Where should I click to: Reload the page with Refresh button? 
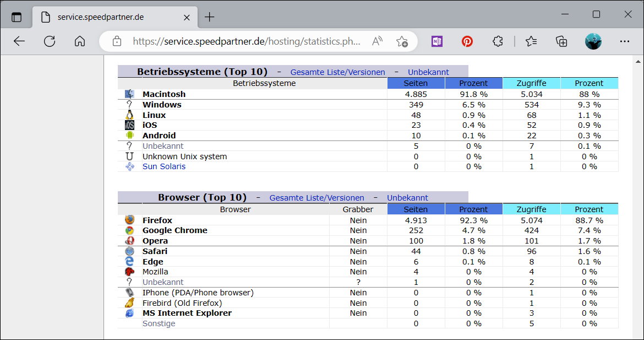point(50,41)
